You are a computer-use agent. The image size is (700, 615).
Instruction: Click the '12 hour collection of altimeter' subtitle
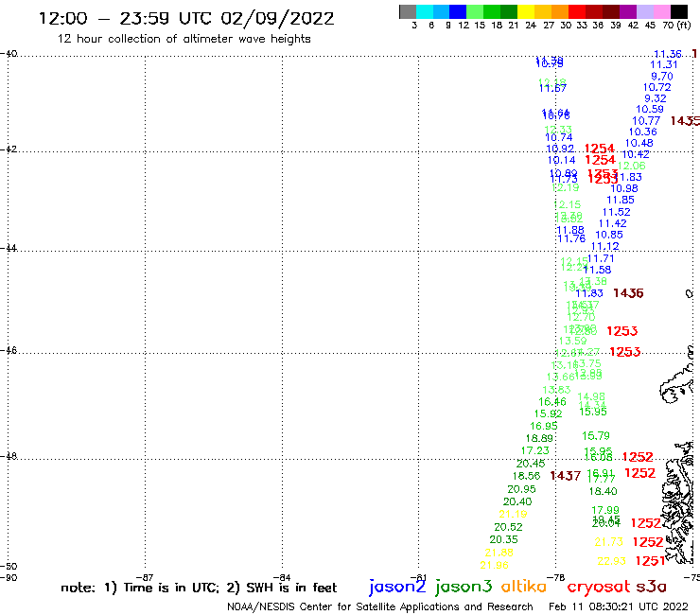click(x=184, y=39)
